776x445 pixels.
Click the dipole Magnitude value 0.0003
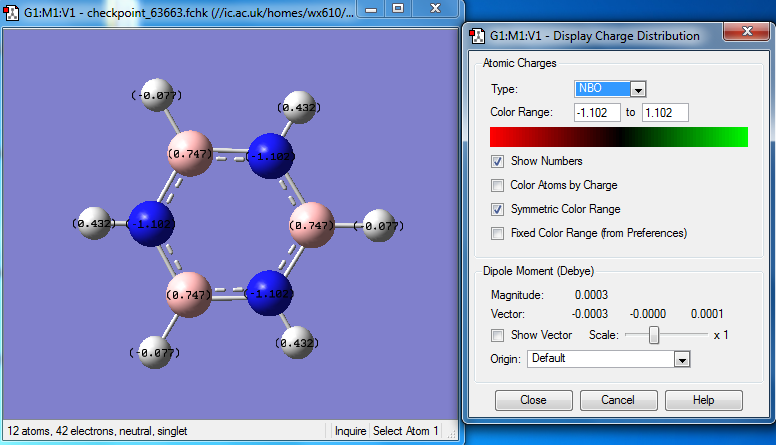591,296
